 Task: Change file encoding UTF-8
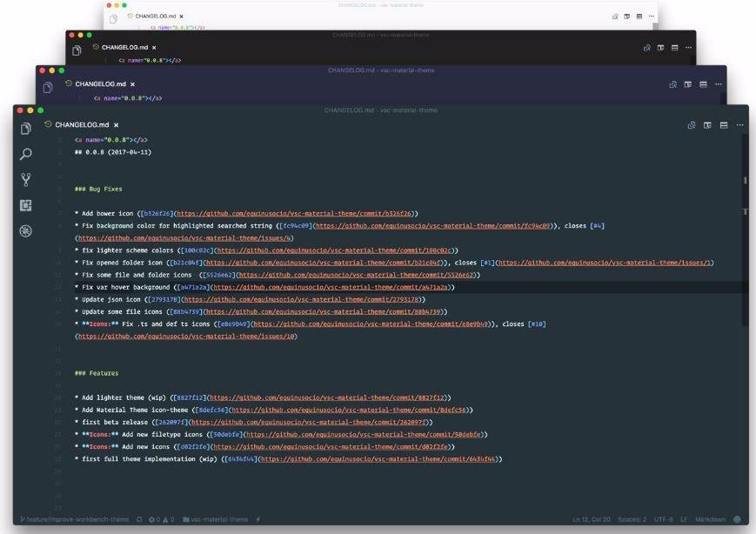click(663, 519)
